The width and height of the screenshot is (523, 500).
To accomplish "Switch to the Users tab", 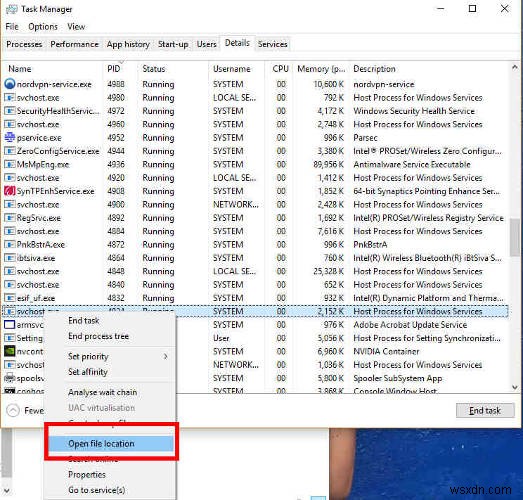I will click(x=206, y=44).
